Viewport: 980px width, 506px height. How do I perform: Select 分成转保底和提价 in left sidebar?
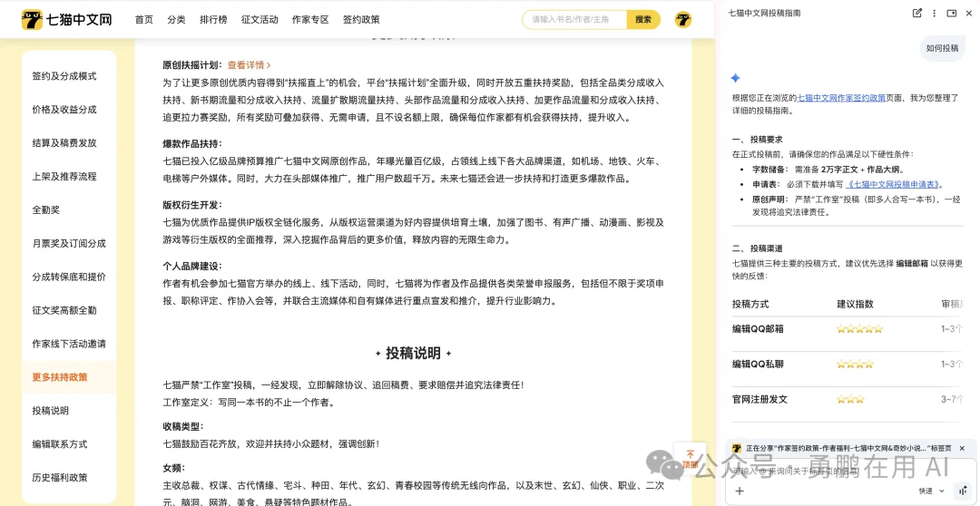point(69,277)
